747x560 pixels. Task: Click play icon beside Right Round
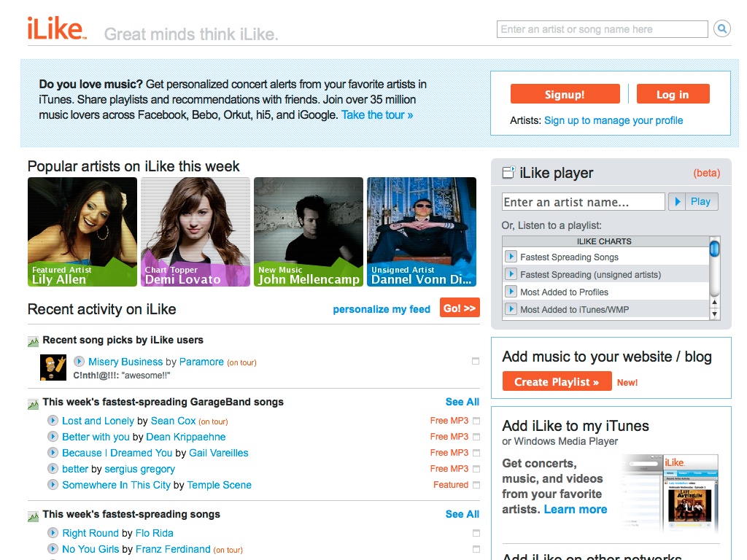tap(53, 533)
